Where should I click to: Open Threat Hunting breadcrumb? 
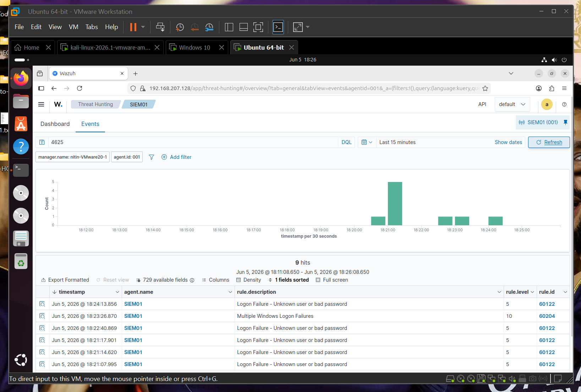[x=95, y=104]
